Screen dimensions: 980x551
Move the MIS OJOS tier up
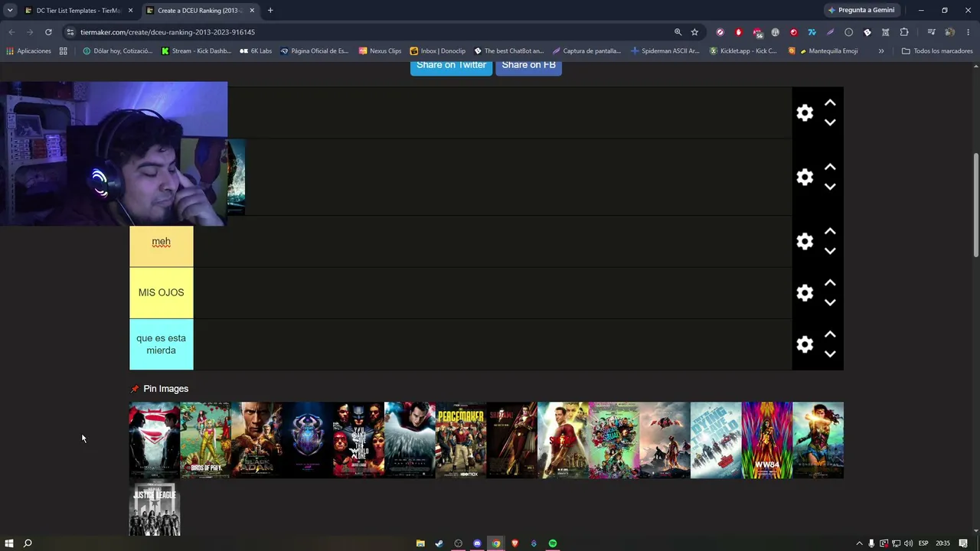coord(830,283)
